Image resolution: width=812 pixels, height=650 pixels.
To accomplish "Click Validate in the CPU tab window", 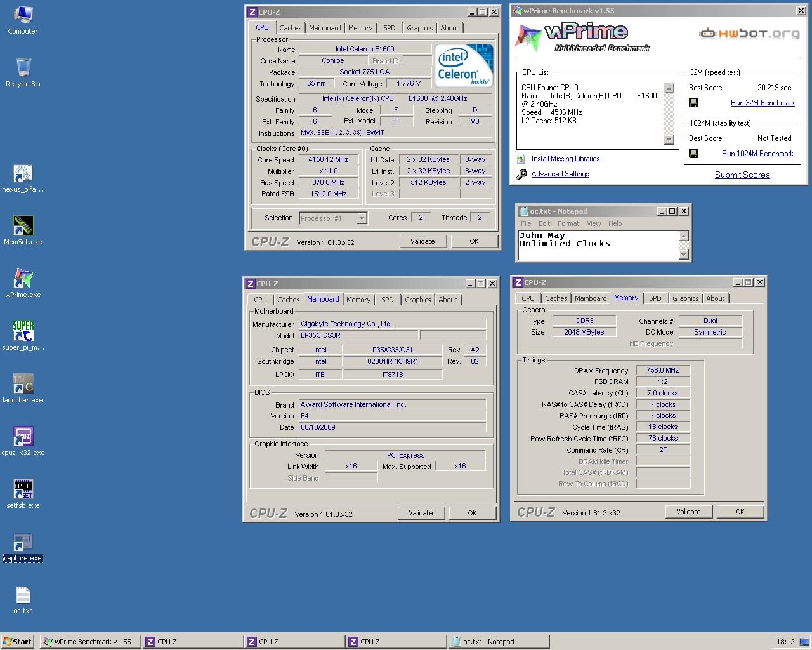I will click(x=422, y=241).
